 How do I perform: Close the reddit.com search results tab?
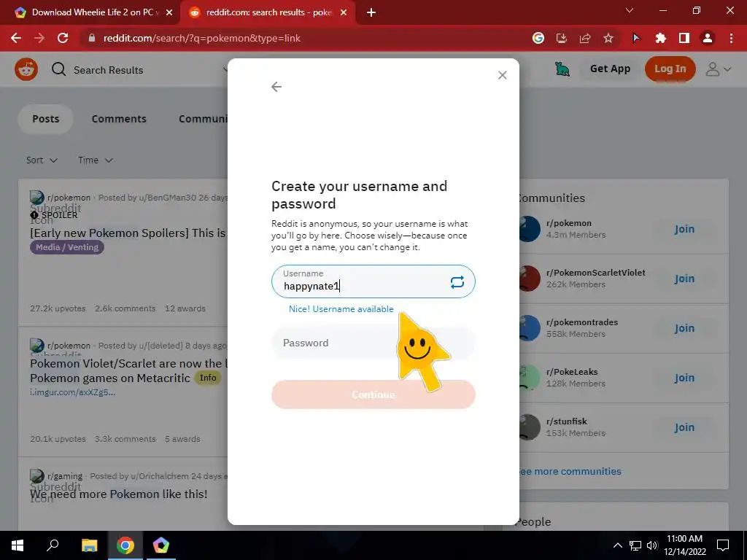click(x=344, y=12)
